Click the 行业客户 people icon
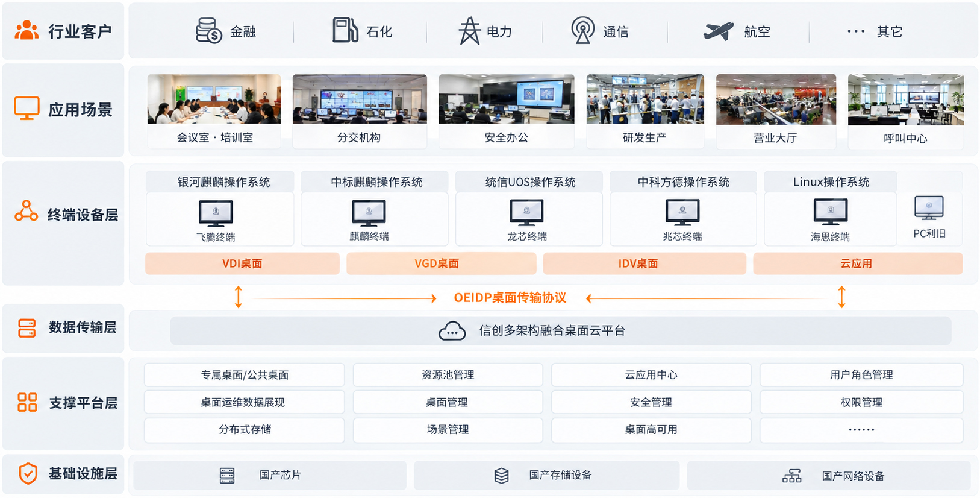The width and height of the screenshot is (980, 498). coord(27,30)
